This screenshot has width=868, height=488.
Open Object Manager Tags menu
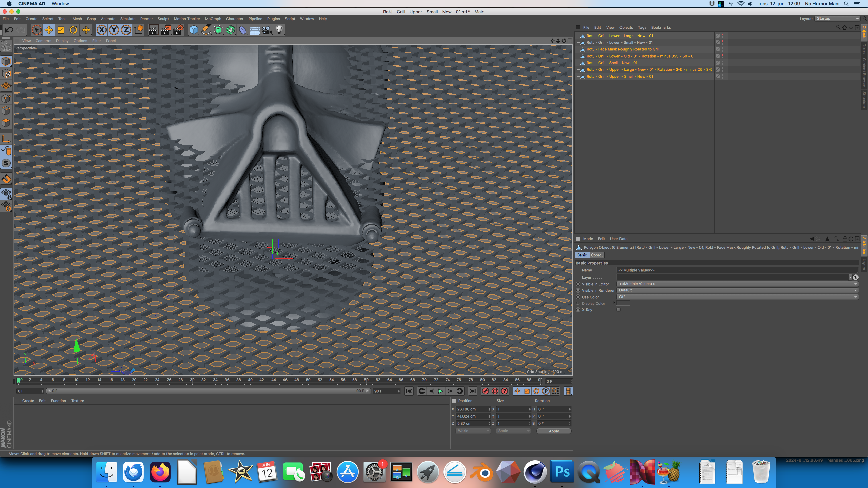(642, 27)
